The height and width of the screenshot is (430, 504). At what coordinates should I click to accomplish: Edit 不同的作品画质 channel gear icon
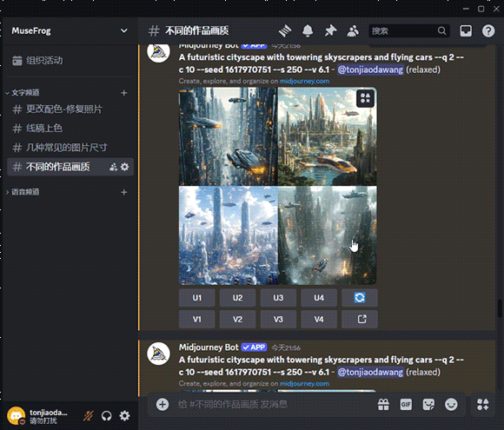click(x=125, y=167)
